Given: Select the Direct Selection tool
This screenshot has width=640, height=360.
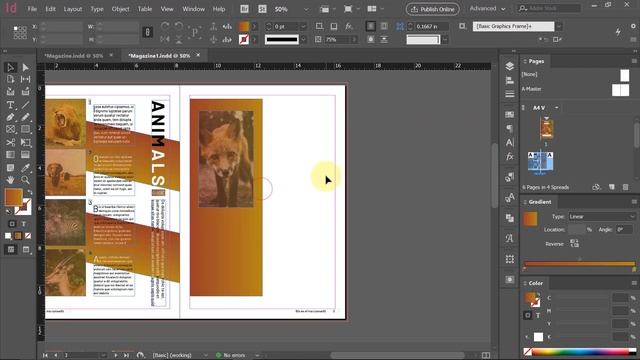Looking at the screenshot, I should (25, 67).
